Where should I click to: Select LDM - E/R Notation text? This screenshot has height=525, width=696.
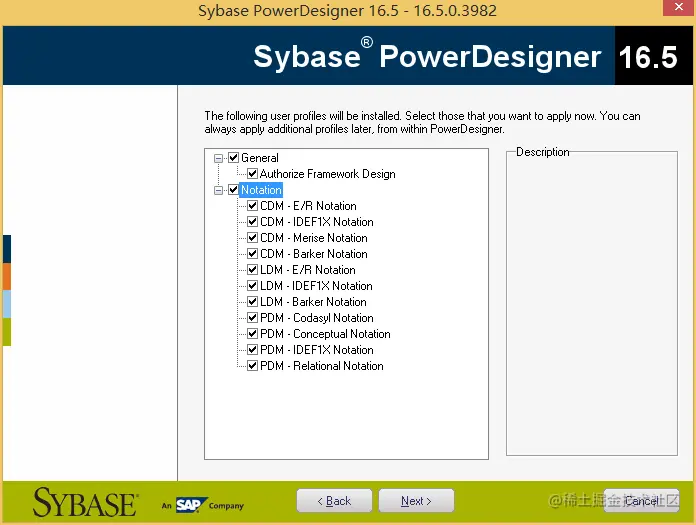[308, 270]
